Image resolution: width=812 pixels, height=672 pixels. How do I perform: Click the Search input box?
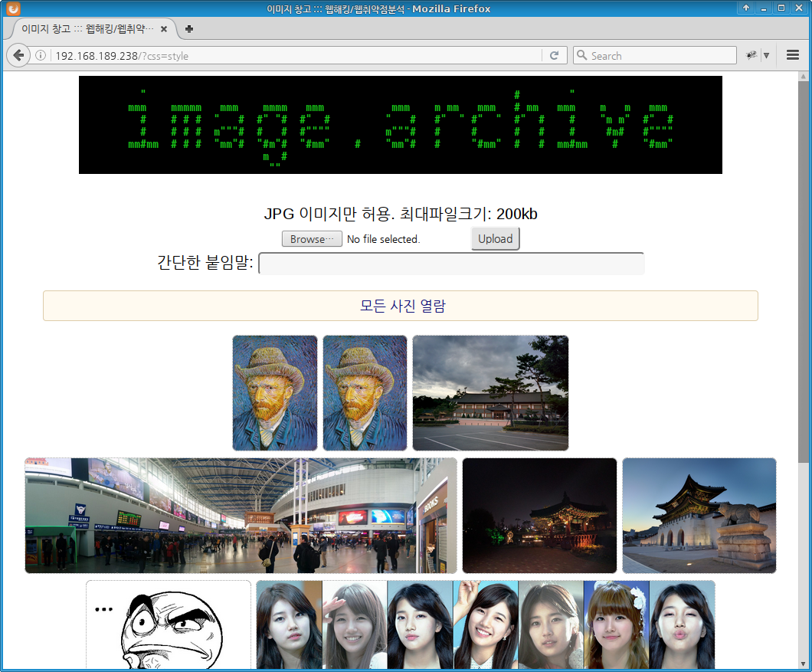654,55
